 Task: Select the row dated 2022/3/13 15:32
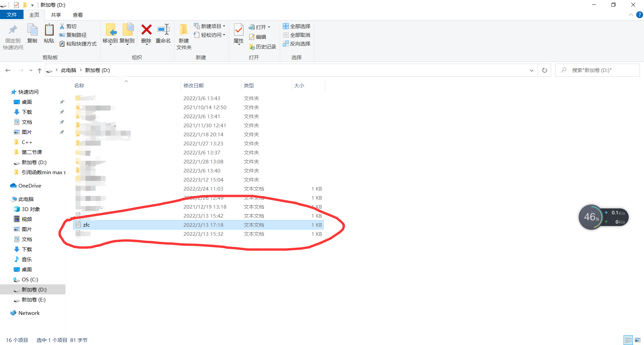[198, 234]
